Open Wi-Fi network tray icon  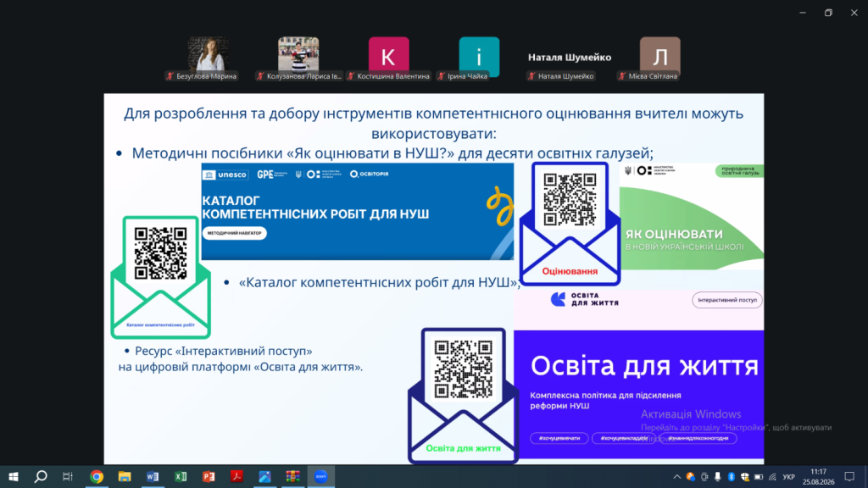tap(772, 477)
